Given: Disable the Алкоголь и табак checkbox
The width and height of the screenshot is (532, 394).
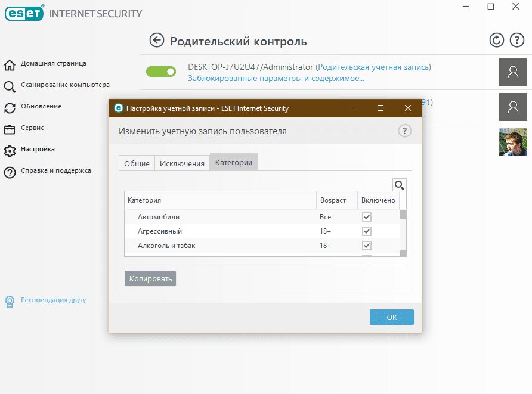Looking at the screenshot, I should point(367,246).
